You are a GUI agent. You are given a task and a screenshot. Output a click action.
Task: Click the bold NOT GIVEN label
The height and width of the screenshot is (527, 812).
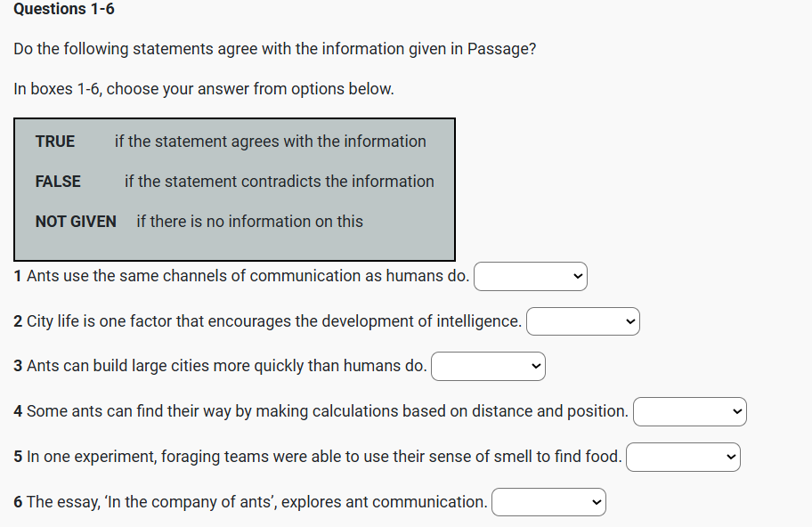tap(76, 222)
